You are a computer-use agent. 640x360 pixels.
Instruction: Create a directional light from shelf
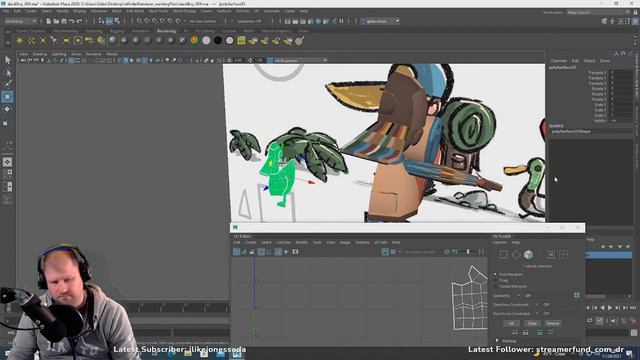coord(31,40)
